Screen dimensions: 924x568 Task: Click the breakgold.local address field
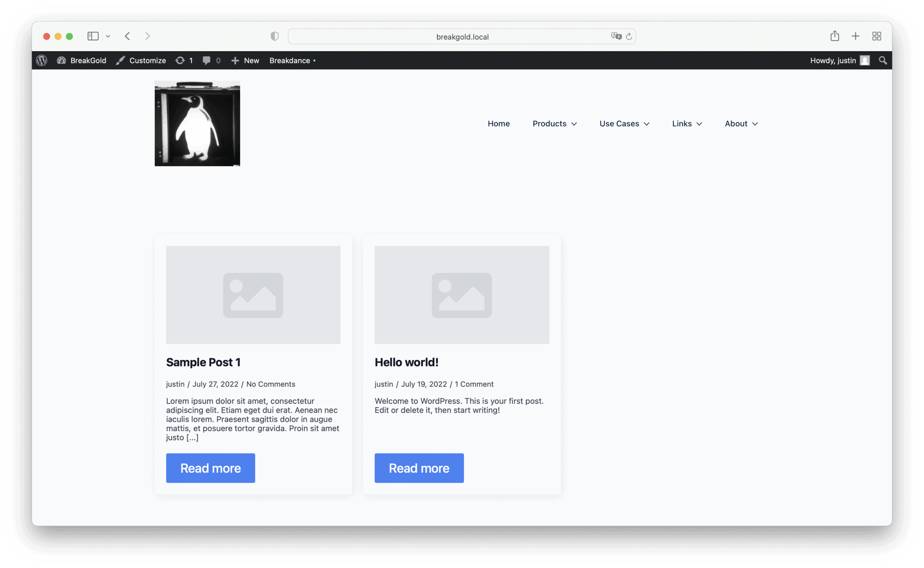[x=462, y=37]
